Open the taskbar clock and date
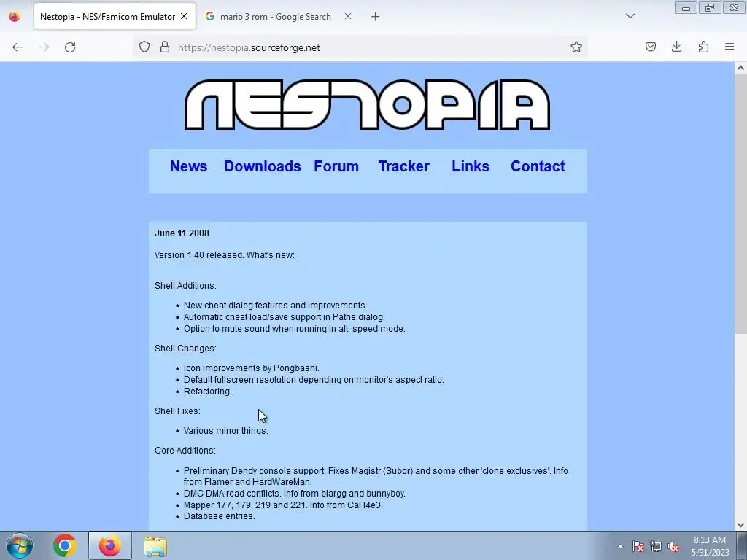Image resolution: width=747 pixels, height=560 pixels. click(x=710, y=546)
